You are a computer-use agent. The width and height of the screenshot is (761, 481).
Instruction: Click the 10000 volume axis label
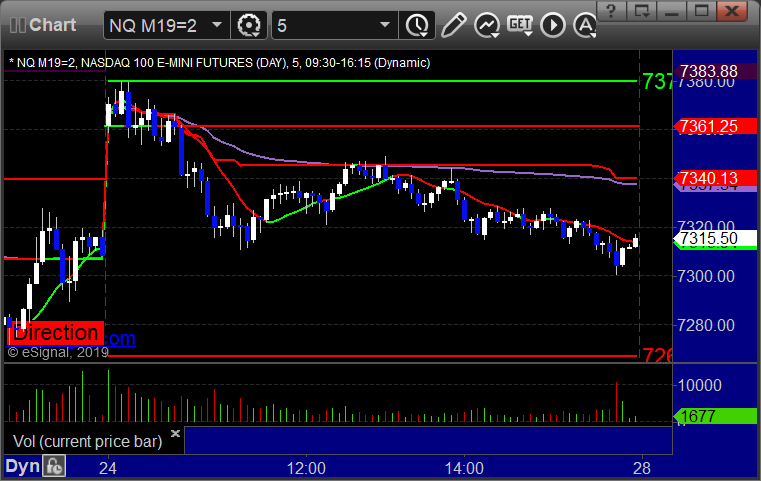[x=699, y=385]
